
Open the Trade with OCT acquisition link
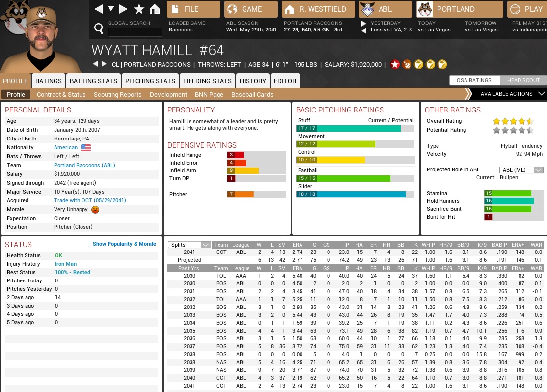click(90, 200)
